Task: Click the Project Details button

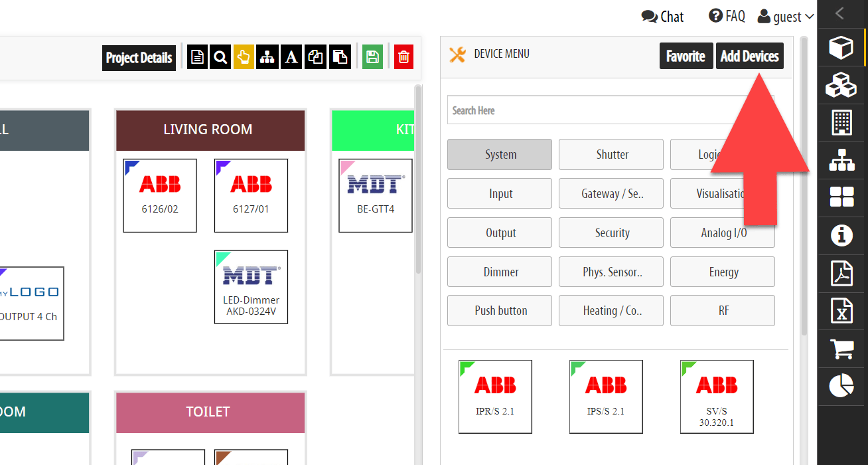Action: 139,58
